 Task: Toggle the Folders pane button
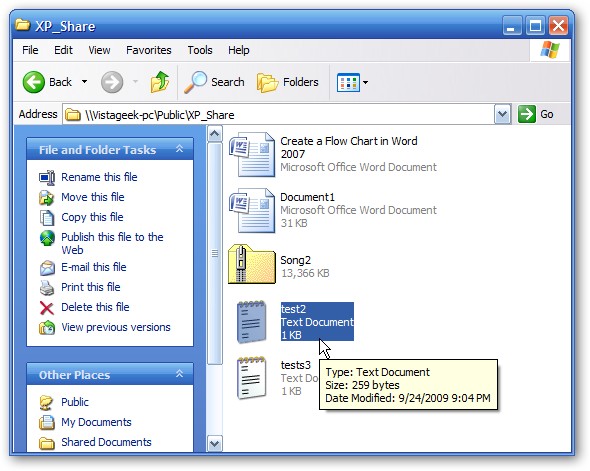point(287,82)
